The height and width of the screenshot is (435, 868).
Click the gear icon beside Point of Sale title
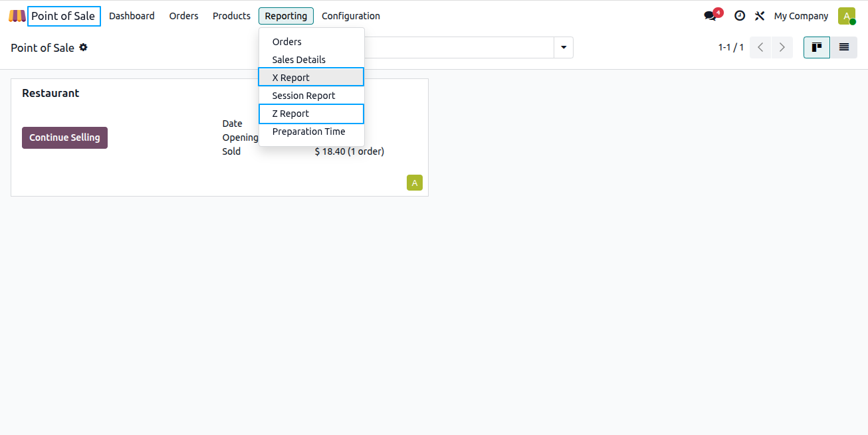tap(83, 47)
